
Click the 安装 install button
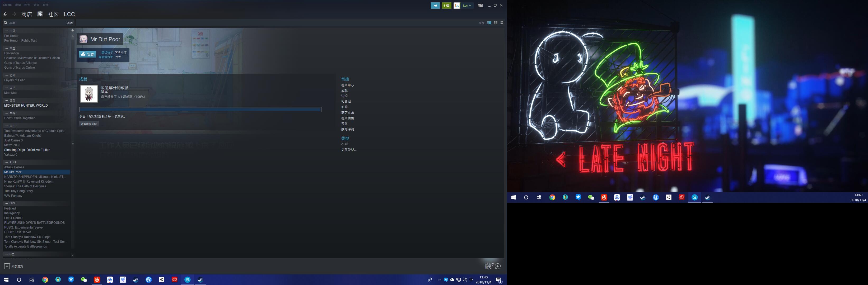point(88,54)
